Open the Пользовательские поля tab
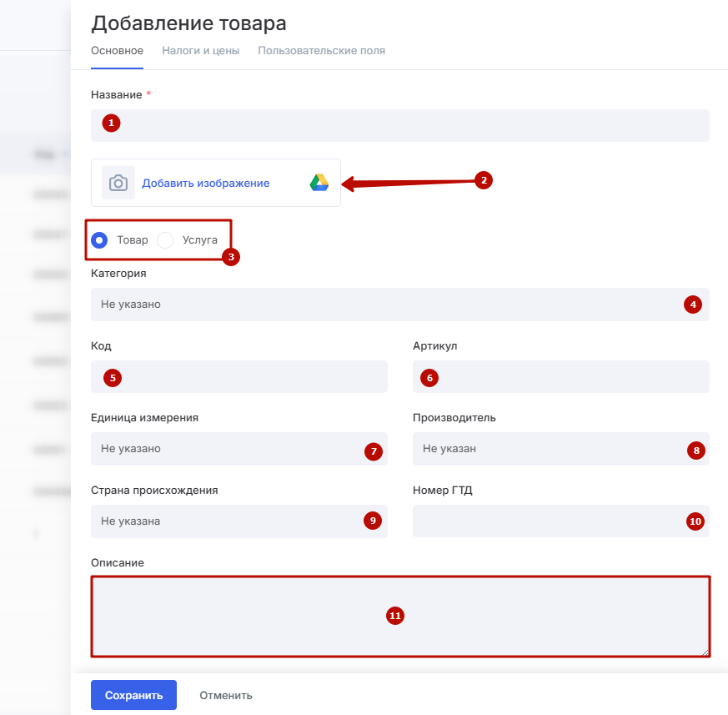Viewport: 728px width, 715px height. coord(321,50)
